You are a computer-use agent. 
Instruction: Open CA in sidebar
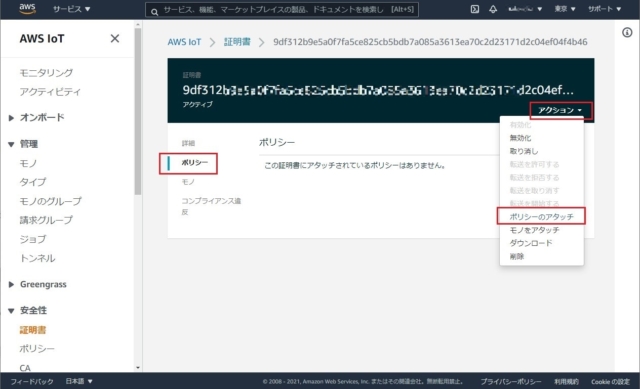point(25,368)
